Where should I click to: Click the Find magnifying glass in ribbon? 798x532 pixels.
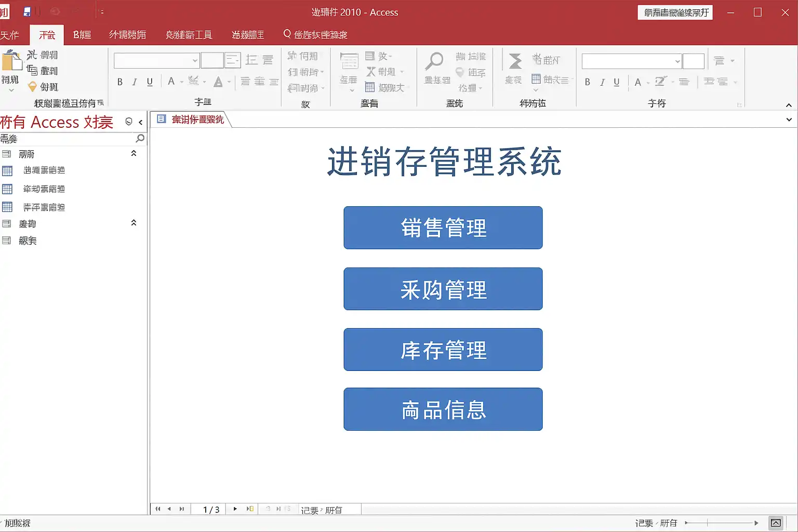[434, 61]
